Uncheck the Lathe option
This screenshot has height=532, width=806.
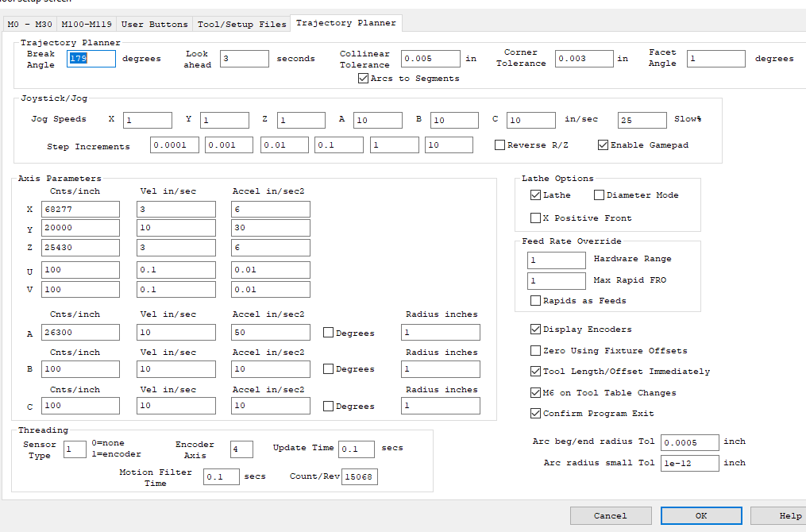(535, 195)
